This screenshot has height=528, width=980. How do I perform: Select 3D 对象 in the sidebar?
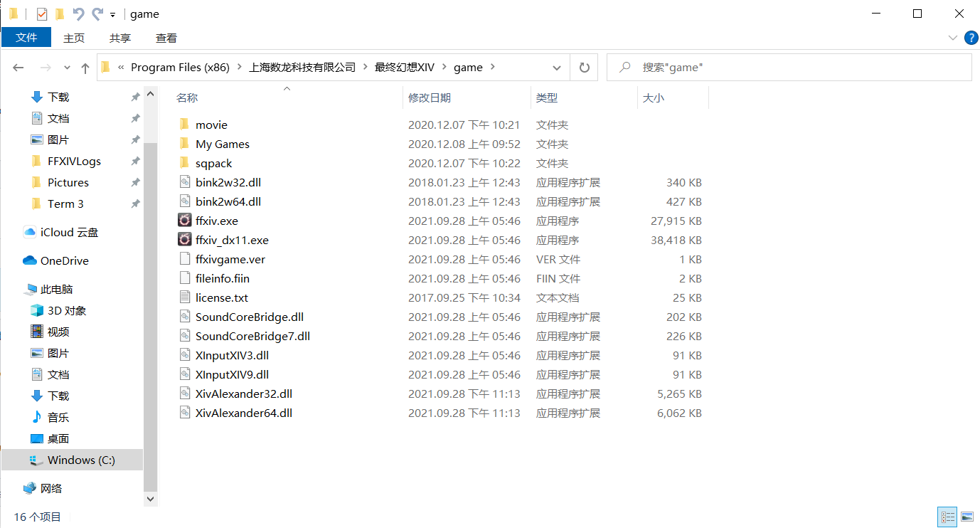coord(58,310)
